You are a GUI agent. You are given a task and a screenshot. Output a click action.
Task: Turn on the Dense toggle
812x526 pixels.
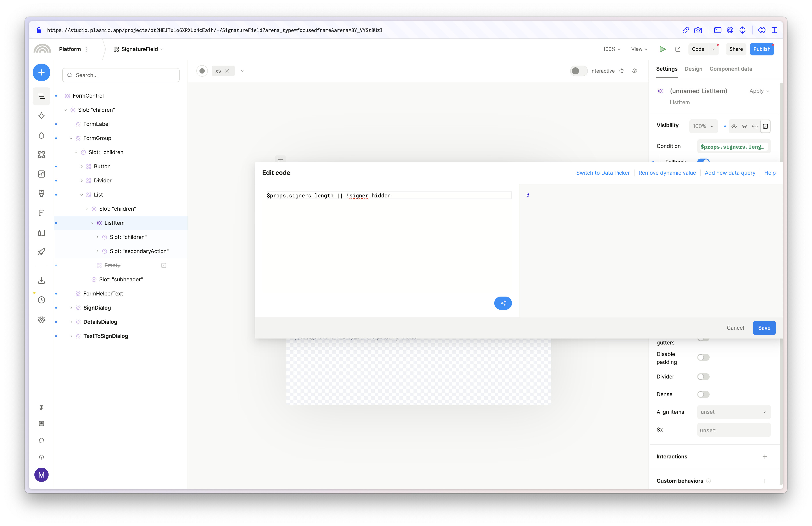[703, 394]
